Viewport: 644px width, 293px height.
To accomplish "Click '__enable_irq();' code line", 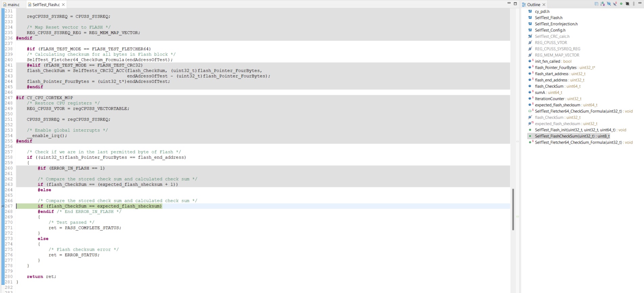I will pos(47,135).
